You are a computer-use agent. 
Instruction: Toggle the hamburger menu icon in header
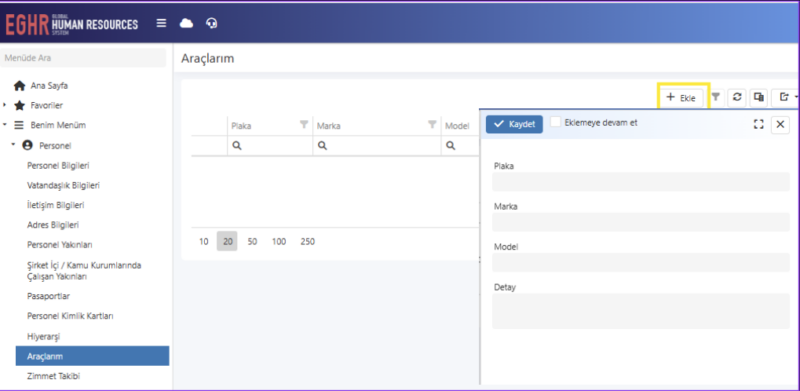[x=161, y=23]
